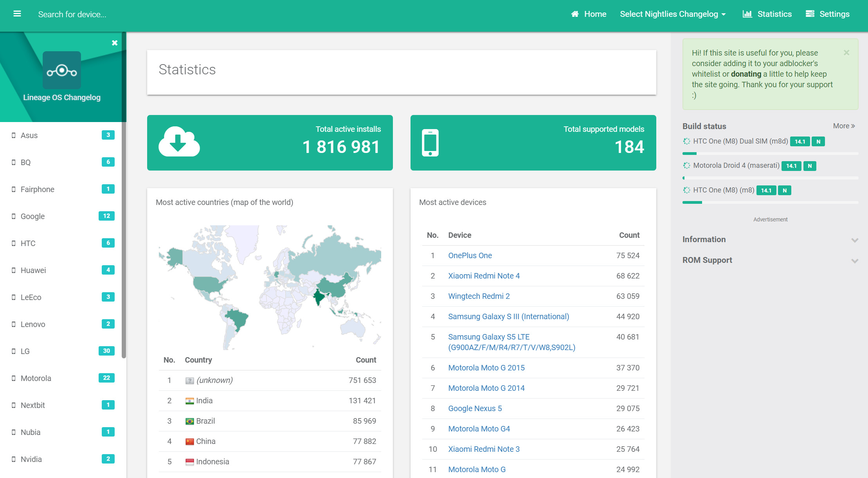
Task: Open the Home menu item
Action: coord(589,14)
